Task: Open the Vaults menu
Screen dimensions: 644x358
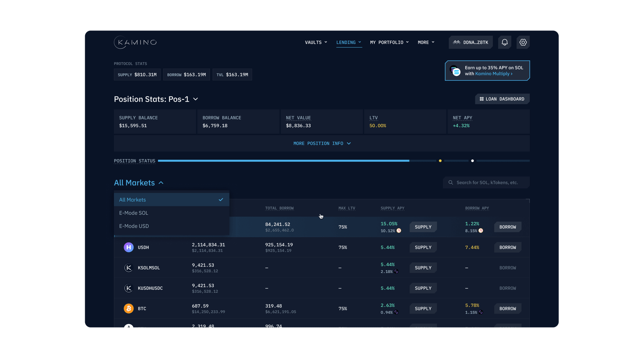Action: coord(316,42)
